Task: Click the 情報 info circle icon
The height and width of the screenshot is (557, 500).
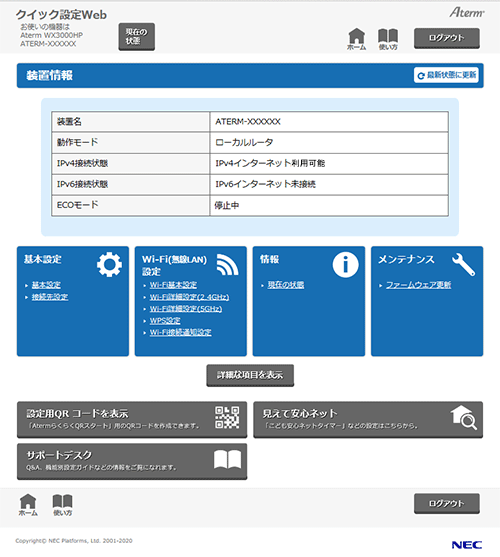Action: (345, 265)
